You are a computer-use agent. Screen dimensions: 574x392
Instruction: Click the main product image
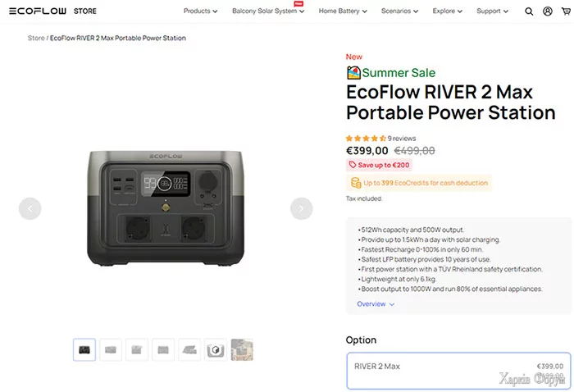point(165,208)
